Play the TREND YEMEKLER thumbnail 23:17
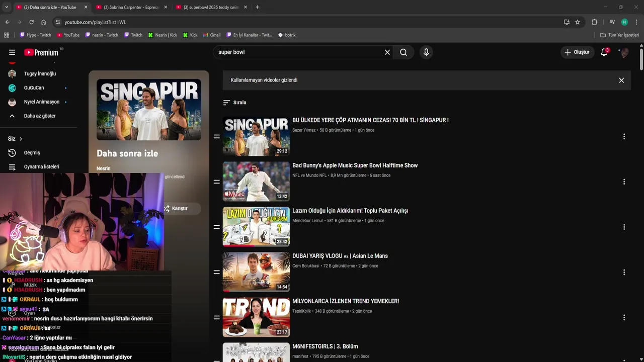The image size is (644, 362). tap(256, 317)
